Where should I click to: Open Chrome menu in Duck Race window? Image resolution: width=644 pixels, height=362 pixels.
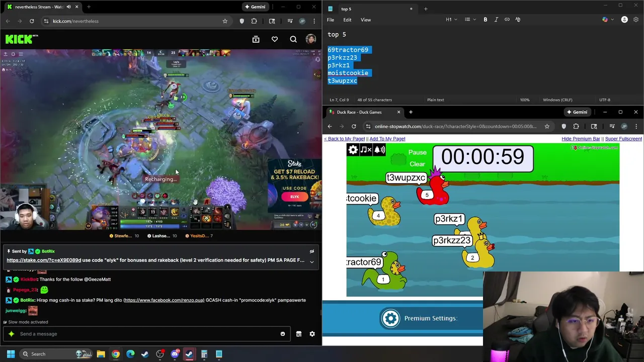[636, 126]
